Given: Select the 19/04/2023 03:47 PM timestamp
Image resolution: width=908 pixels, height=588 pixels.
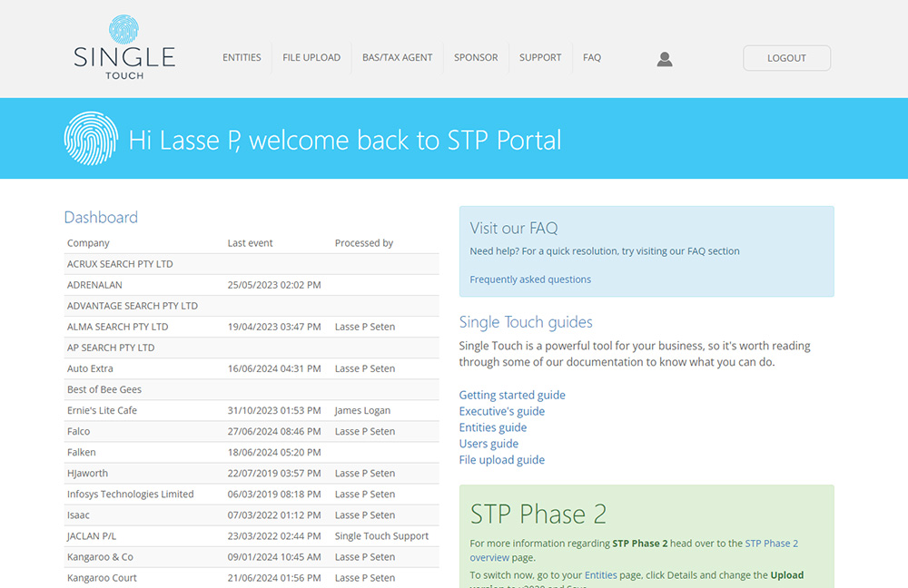Looking at the screenshot, I should (x=274, y=327).
